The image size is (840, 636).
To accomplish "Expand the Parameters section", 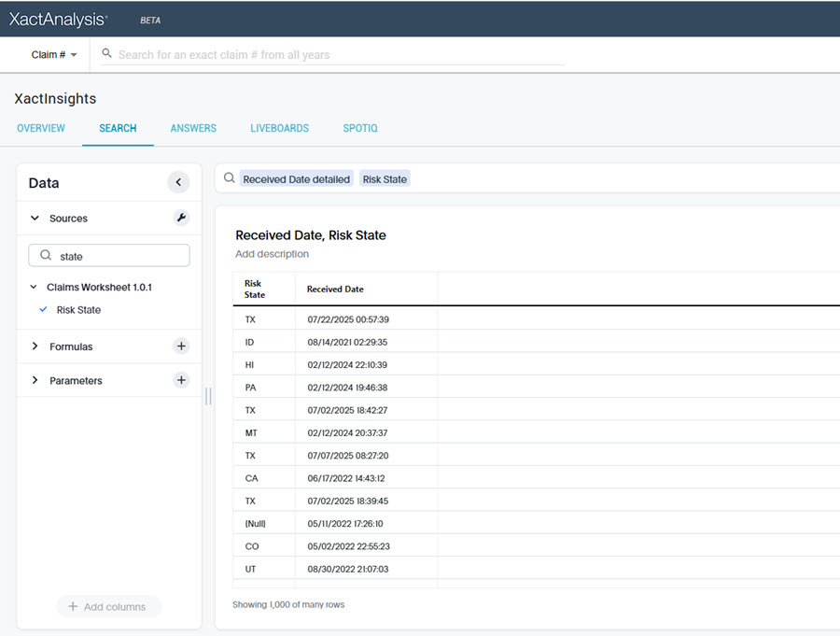I will click(35, 380).
